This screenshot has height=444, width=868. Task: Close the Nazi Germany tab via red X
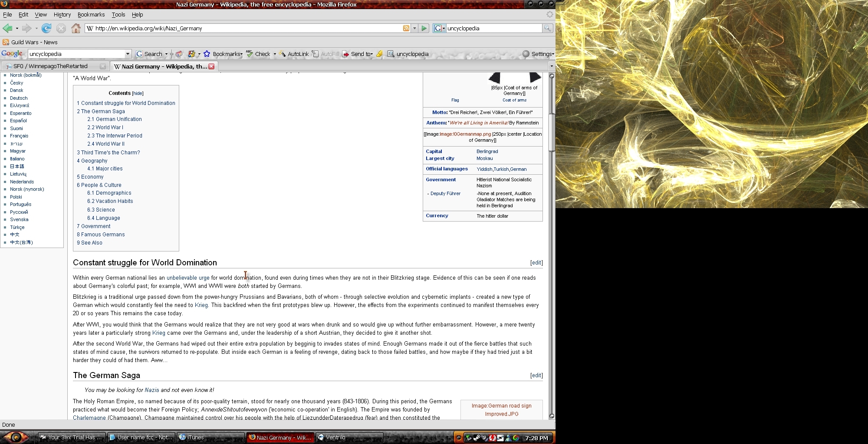point(211,66)
